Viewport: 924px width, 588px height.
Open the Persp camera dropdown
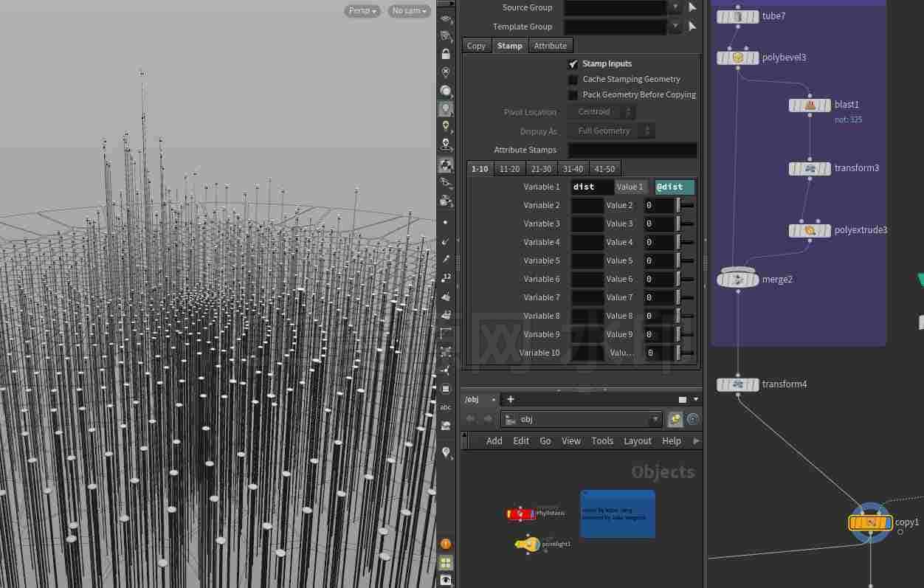pos(363,11)
